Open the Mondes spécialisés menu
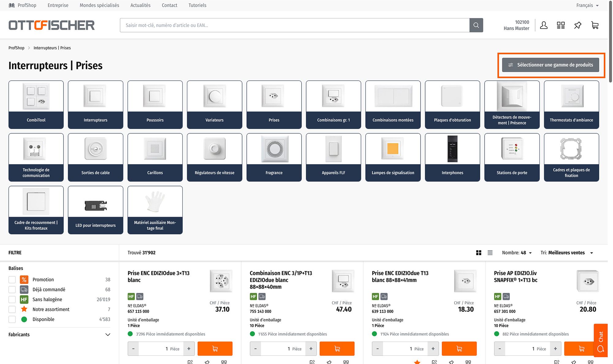This screenshot has height=364, width=613. tap(99, 5)
